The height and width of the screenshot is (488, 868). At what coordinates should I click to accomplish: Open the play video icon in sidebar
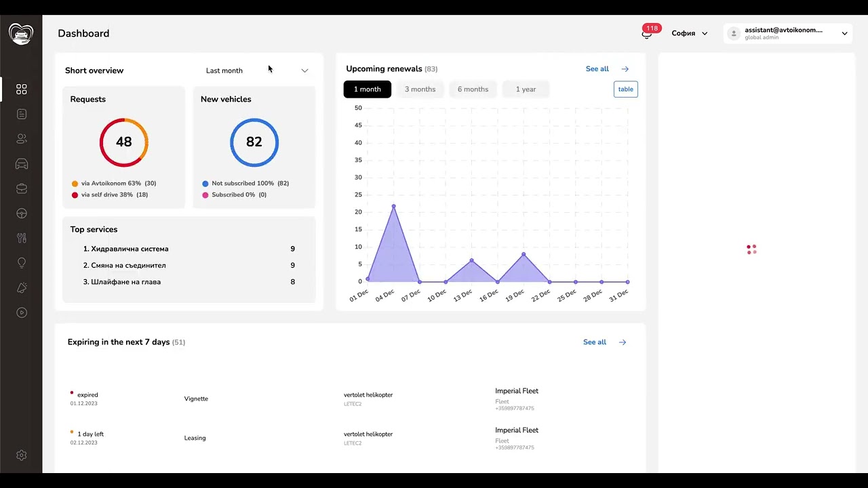click(21, 312)
